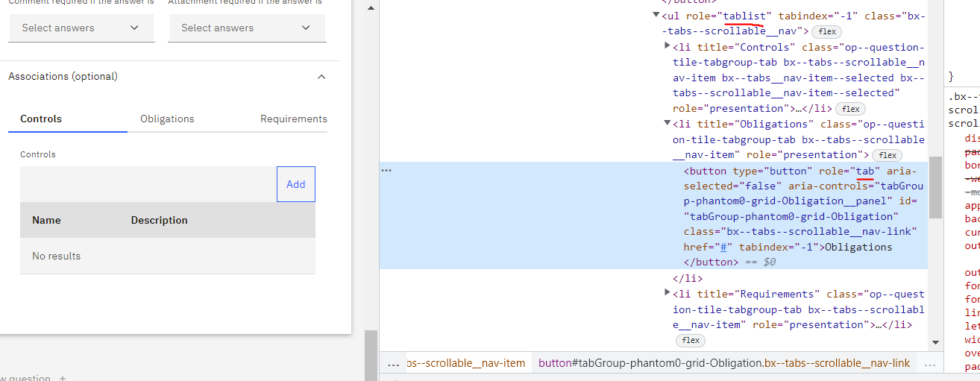
Task: Click the flex badge after the ul tablist tag
Action: (x=827, y=31)
